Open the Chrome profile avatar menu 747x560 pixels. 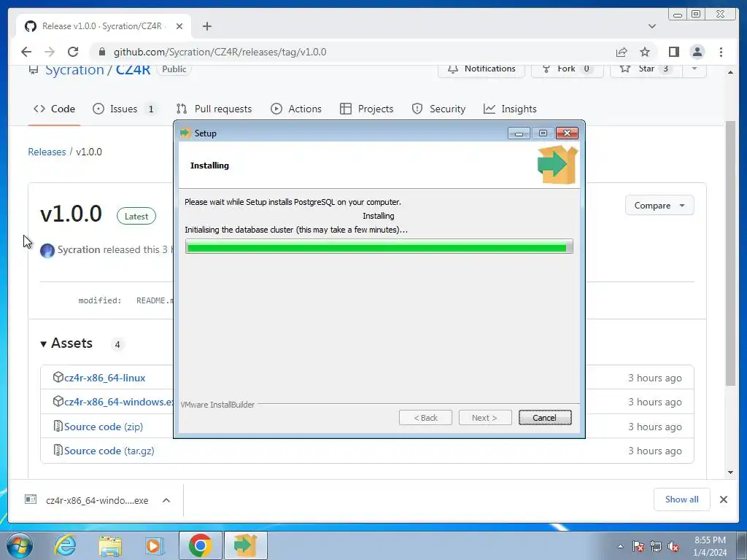point(697,52)
